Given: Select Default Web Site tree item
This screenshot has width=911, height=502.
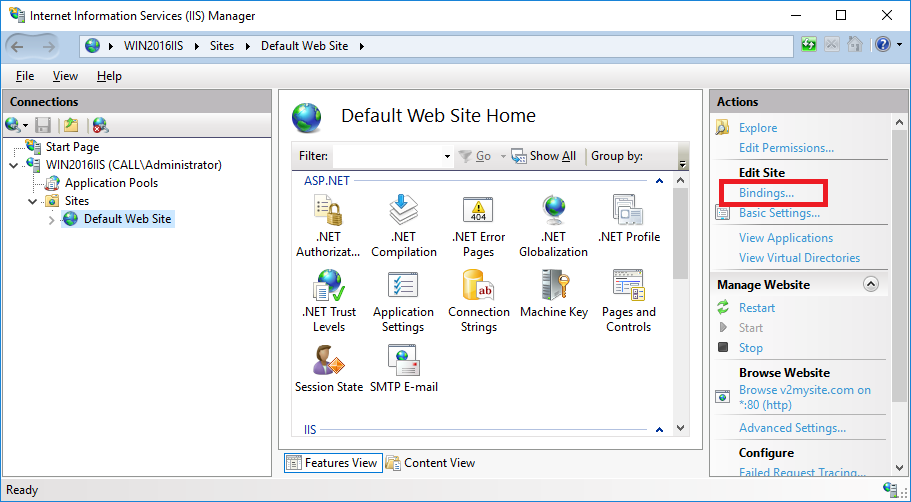Looking at the screenshot, I should click(127, 219).
